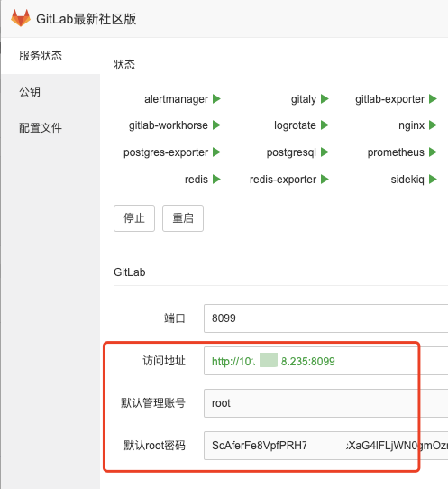
Task: Click the redis-exporter service label
Action: pyautogui.click(x=283, y=180)
